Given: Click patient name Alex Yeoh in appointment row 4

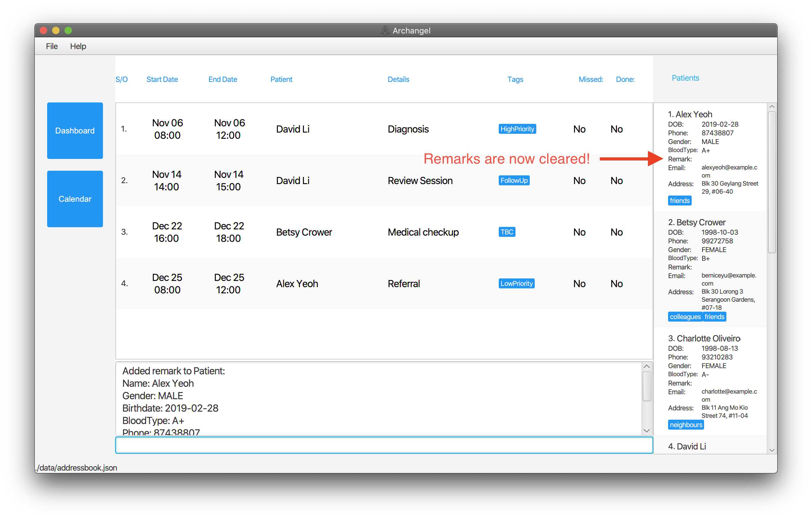Looking at the screenshot, I should point(297,284).
